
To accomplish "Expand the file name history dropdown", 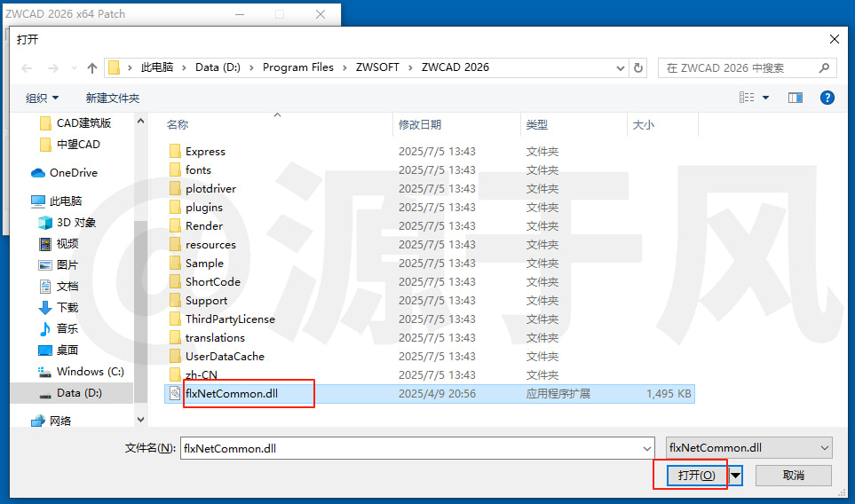I will 646,448.
